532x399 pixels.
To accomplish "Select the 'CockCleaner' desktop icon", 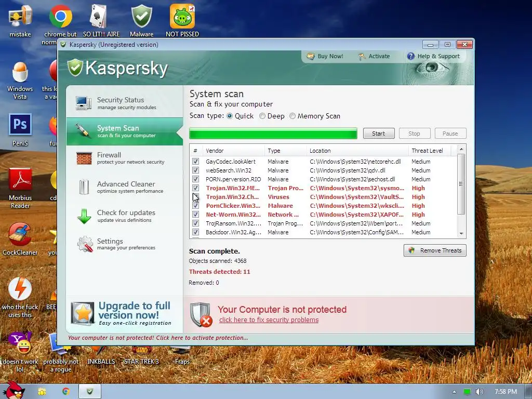I will tap(20, 238).
